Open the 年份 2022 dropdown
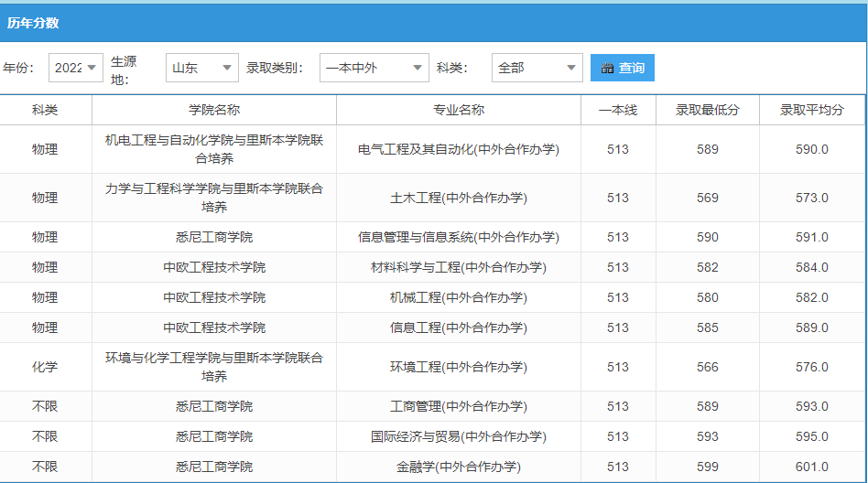This screenshot has height=483, width=868. coord(76,68)
